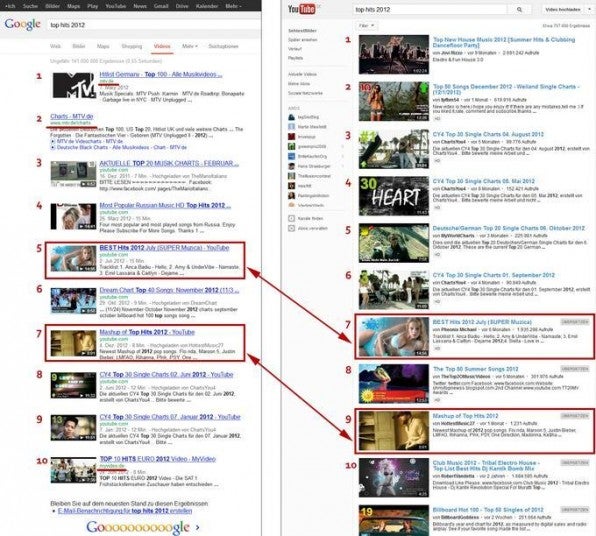Image resolution: width=596 pixels, height=536 pixels.
Task: Switch to the Shopping search tab
Action: point(132,46)
